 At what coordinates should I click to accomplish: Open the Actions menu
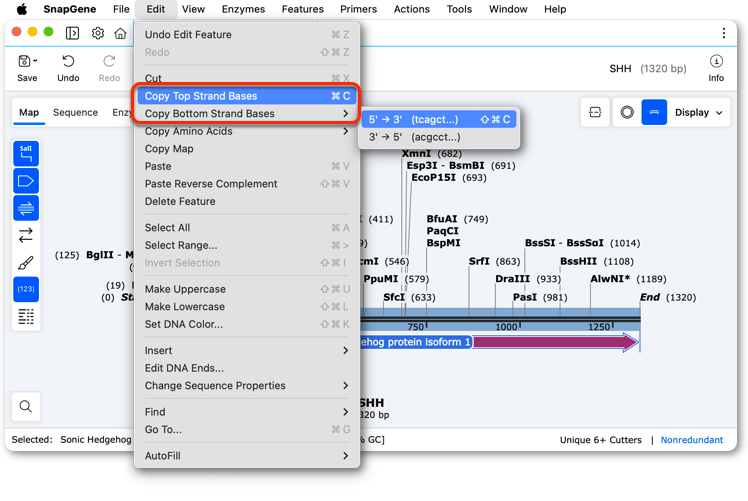coord(412,9)
